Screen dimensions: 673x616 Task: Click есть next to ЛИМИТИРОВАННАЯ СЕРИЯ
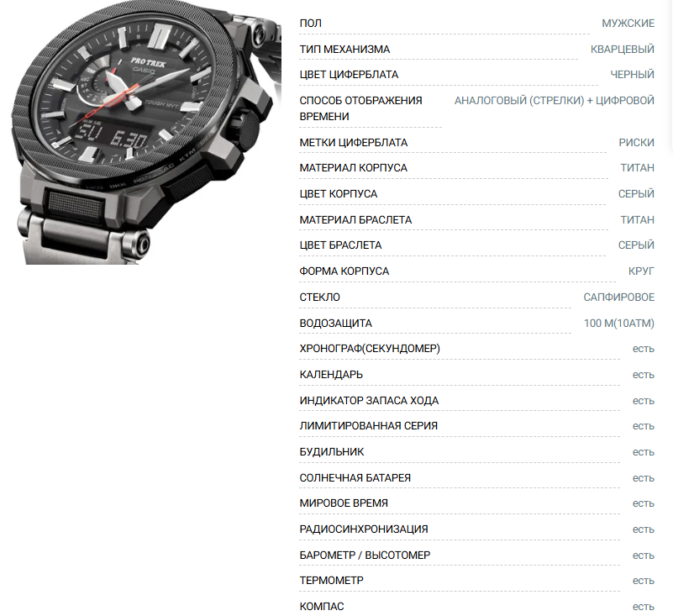[x=644, y=426]
